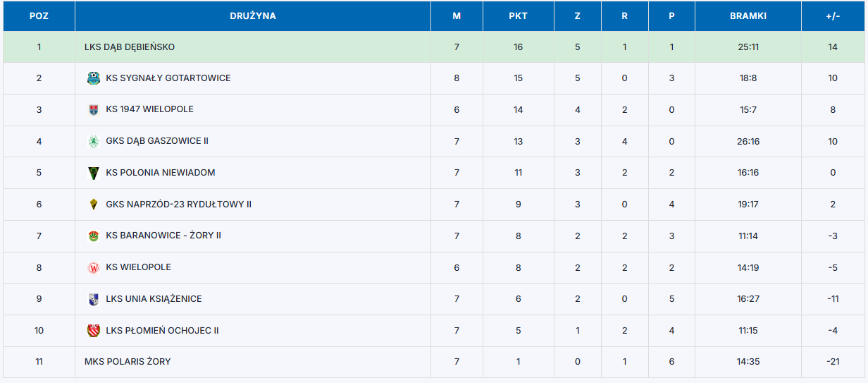
Task: Sort standings by POZ header
Action: coord(39,16)
